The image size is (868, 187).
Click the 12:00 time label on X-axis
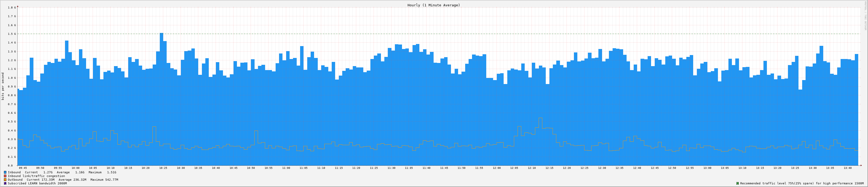point(497,168)
